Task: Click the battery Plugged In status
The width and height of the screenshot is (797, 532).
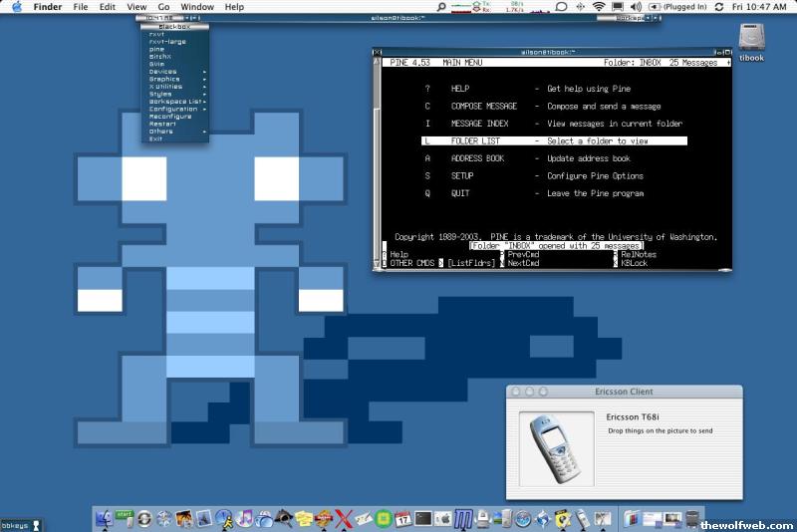Action: point(678,7)
